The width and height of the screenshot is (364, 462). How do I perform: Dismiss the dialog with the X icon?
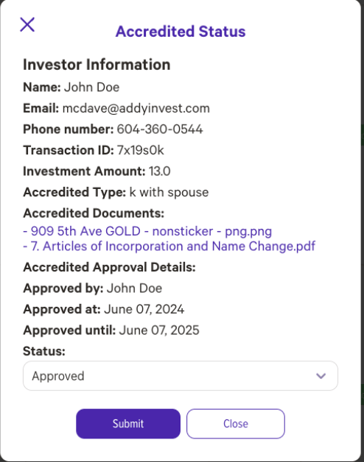(27, 25)
